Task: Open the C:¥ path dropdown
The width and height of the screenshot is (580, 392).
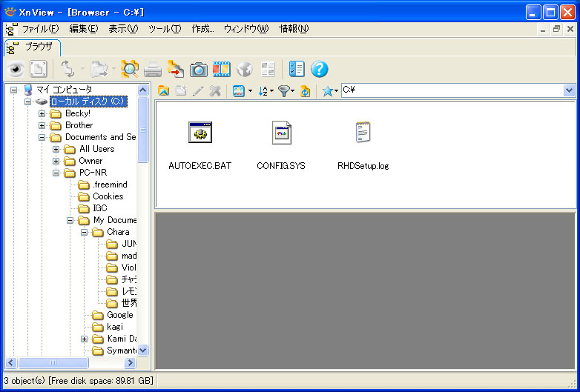Action: pyautogui.click(x=569, y=90)
